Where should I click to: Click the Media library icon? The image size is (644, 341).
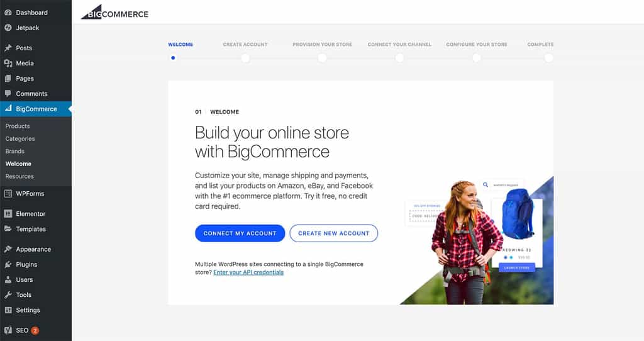click(8, 64)
